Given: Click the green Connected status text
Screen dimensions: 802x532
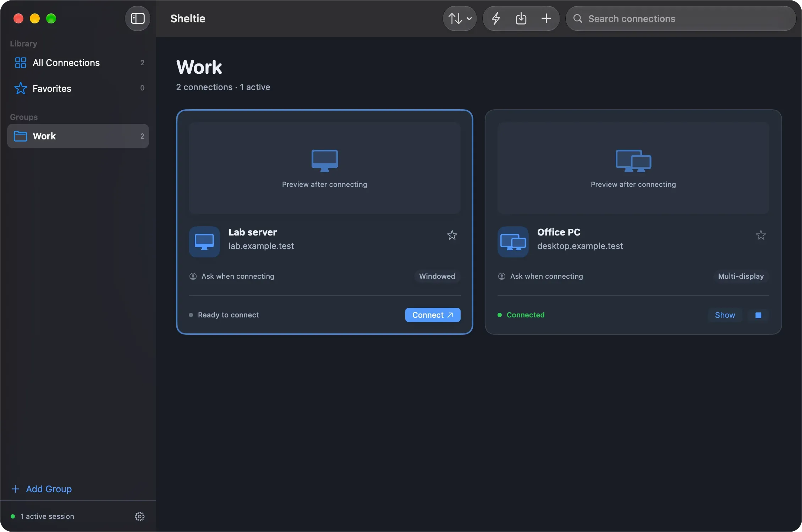Looking at the screenshot, I should [x=526, y=315].
